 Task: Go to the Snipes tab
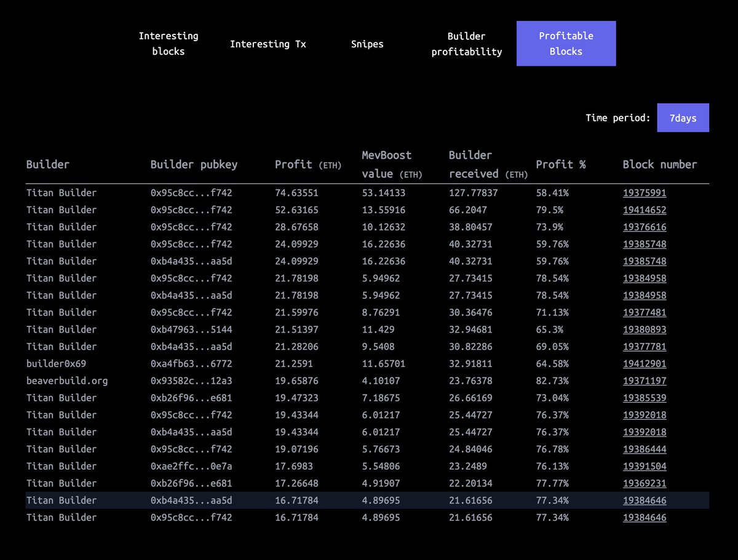tap(367, 44)
